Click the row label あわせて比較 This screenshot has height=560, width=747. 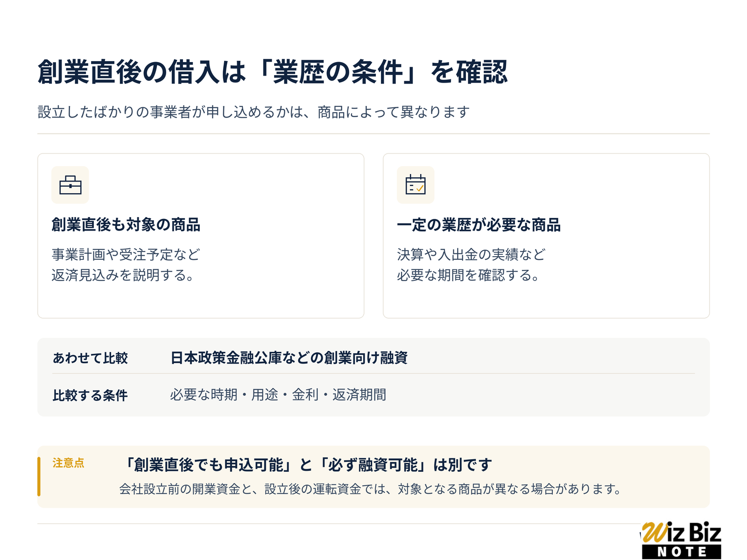coord(90,358)
